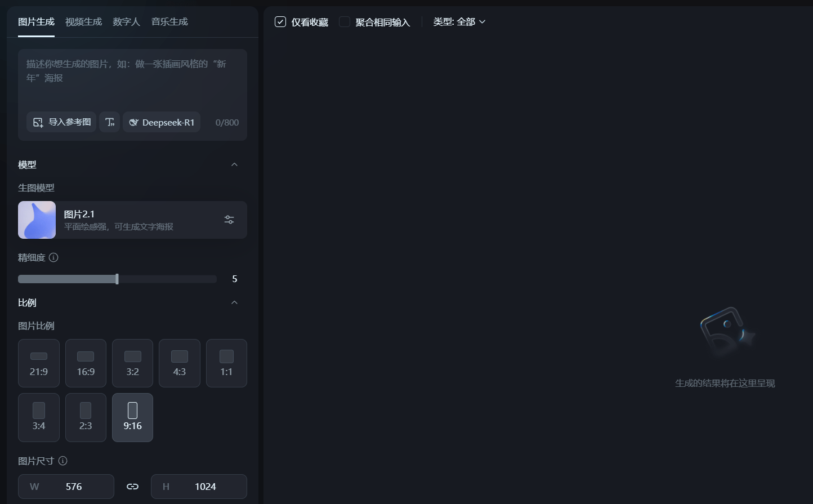The image size is (813, 504).
Task: Open the 音乐生成 tab
Action: point(169,22)
